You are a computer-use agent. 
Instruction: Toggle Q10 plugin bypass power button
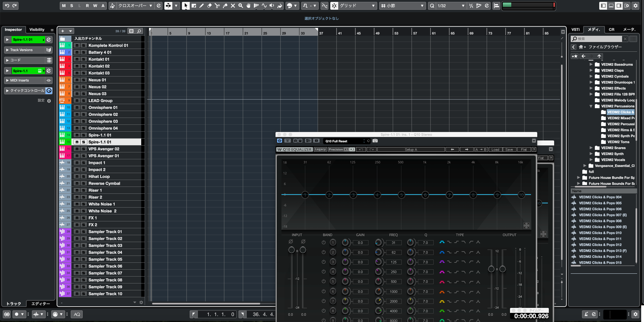(280, 141)
